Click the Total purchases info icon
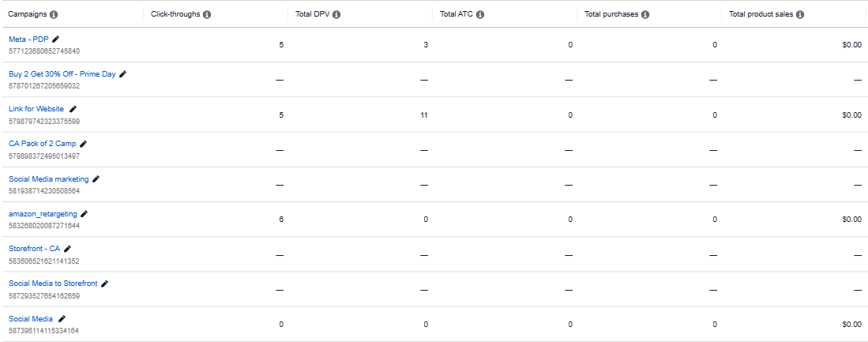Screen dimensions: 868x342 click(x=645, y=14)
